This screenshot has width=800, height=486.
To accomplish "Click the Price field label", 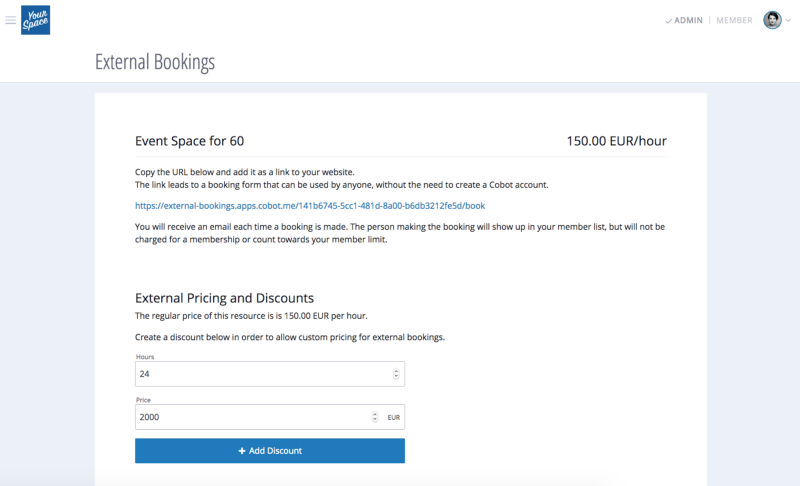I will [143, 400].
